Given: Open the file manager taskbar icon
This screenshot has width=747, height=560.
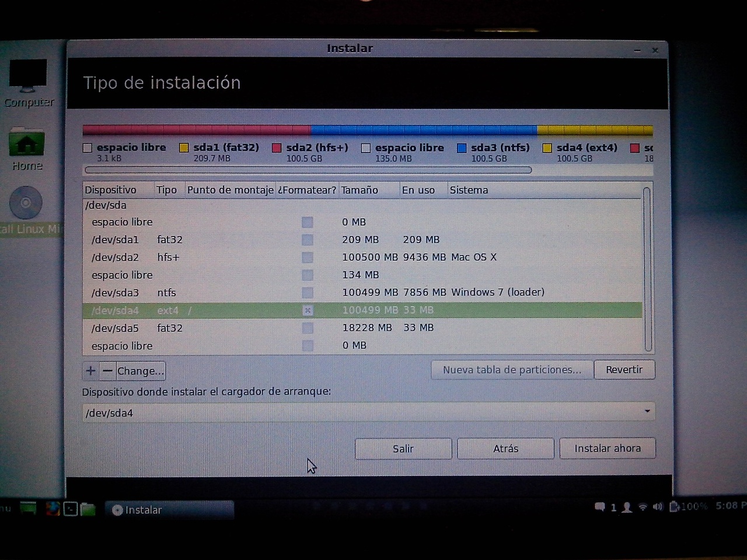Looking at the screenshot, I should (88, 509).
